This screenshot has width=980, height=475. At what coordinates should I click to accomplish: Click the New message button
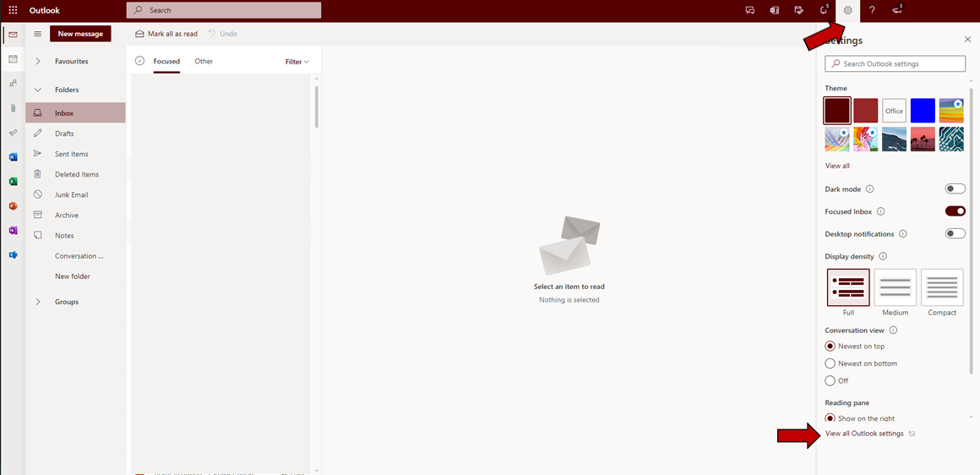[x=80, y=34]
